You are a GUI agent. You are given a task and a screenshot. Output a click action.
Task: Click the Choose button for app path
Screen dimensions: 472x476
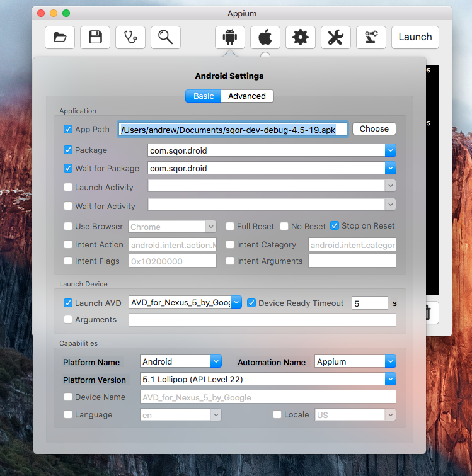374,128
